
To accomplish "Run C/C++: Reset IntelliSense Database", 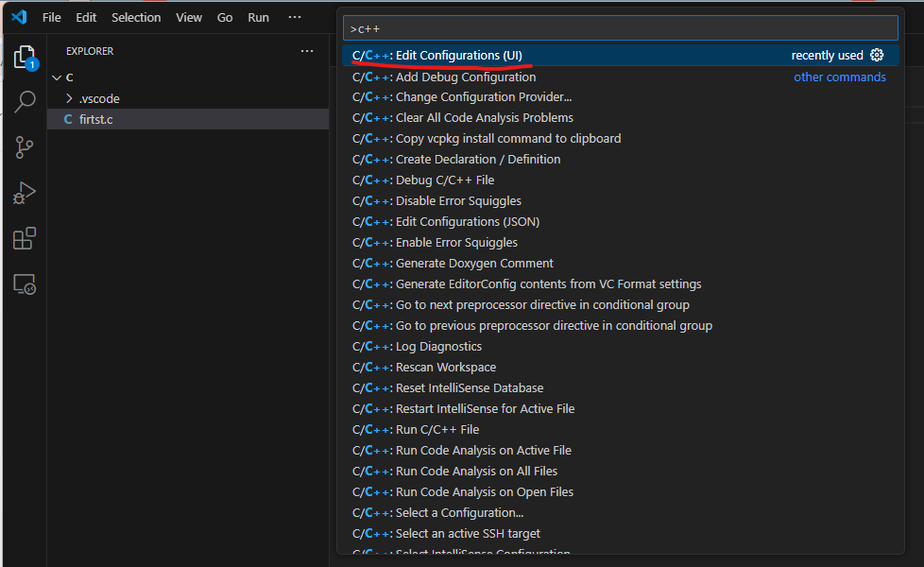I will tap(621, 387).
